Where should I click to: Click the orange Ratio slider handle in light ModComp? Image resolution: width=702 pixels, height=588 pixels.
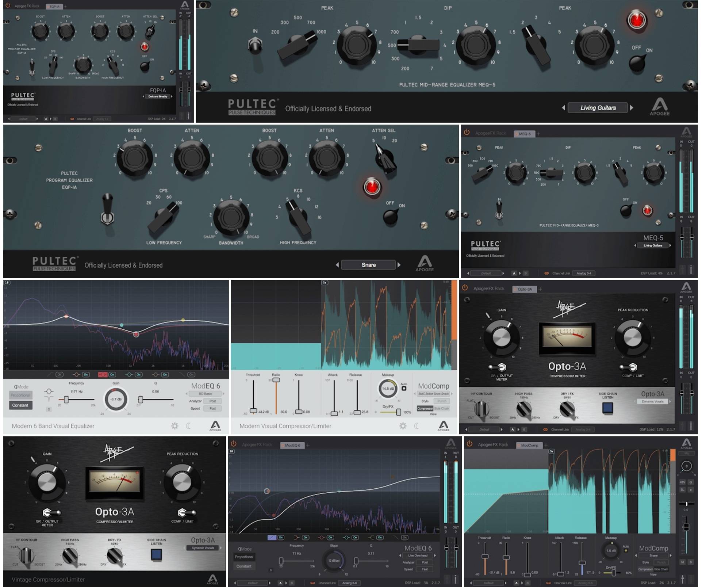pos(276,380)
